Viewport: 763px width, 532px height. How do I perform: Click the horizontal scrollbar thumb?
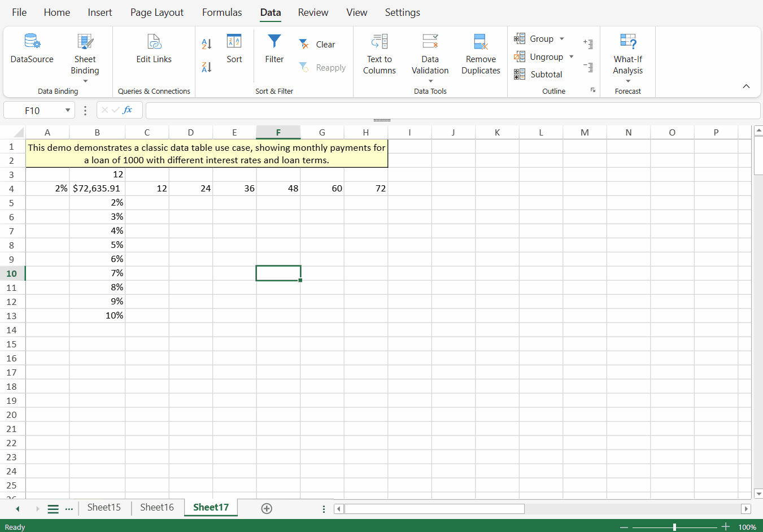pyautogui.click(x=434, y=509)
